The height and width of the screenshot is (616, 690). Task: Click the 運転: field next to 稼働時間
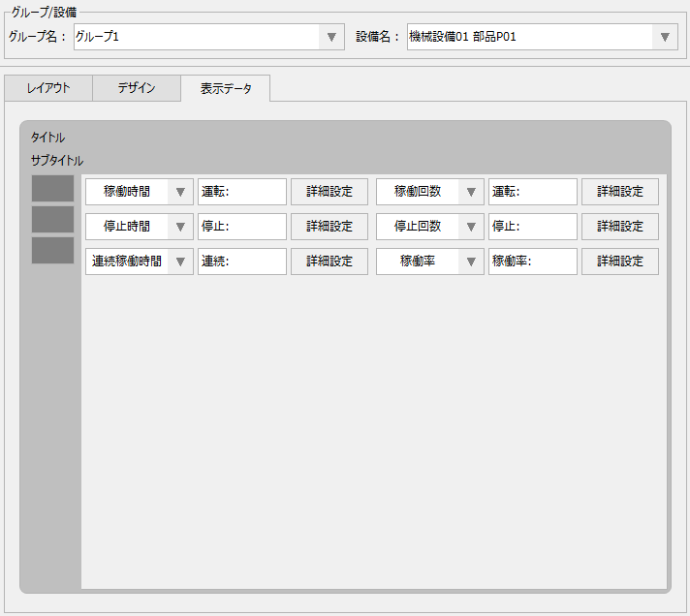[242, 192]
